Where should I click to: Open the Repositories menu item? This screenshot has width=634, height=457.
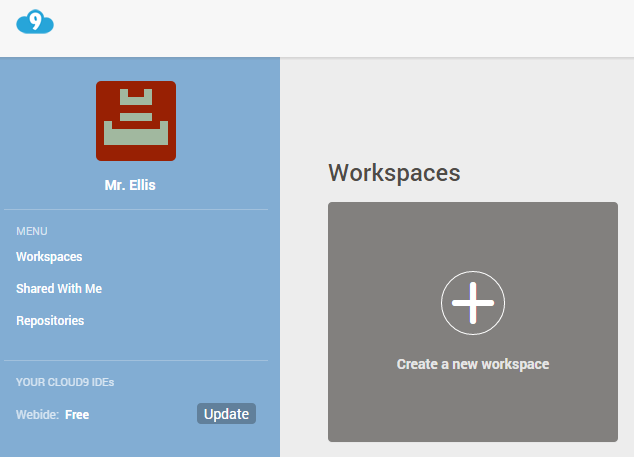[x=50, y=321]
